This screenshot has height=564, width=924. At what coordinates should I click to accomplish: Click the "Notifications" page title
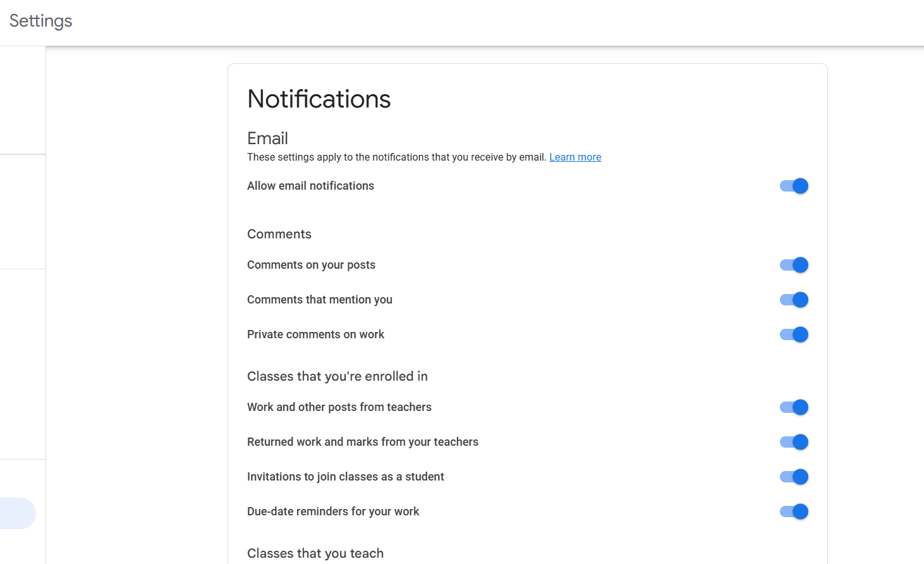click(x=319, y=99)
